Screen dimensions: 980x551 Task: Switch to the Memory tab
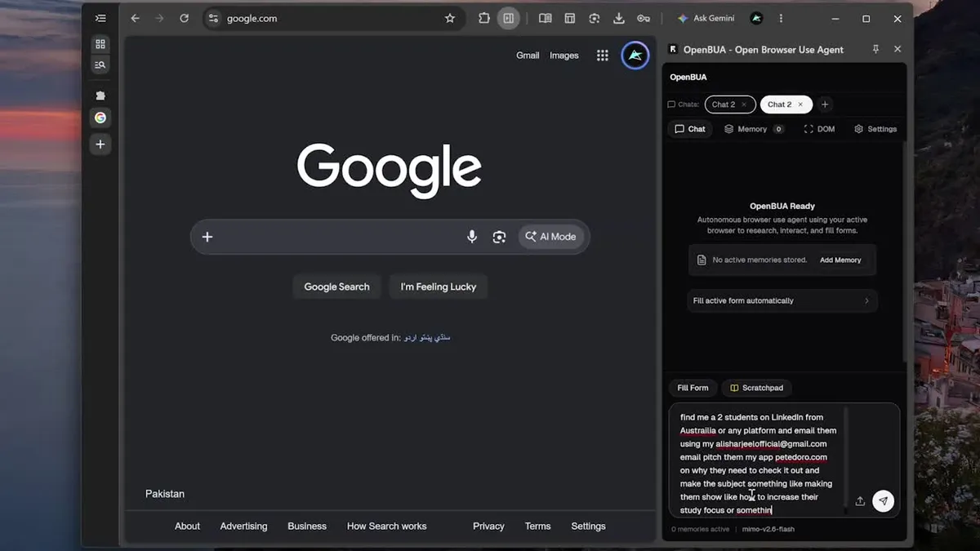[x=754, y=129]
